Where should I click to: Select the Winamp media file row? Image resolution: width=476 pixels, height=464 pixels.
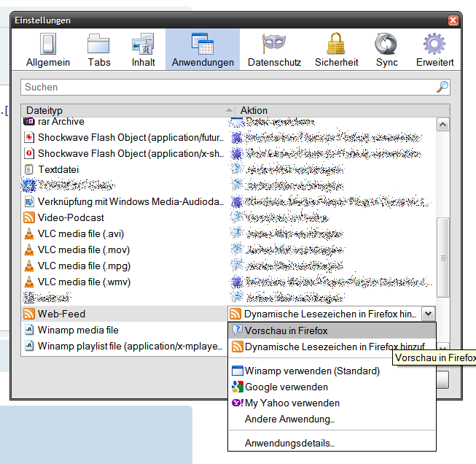[x=123, y=330]
